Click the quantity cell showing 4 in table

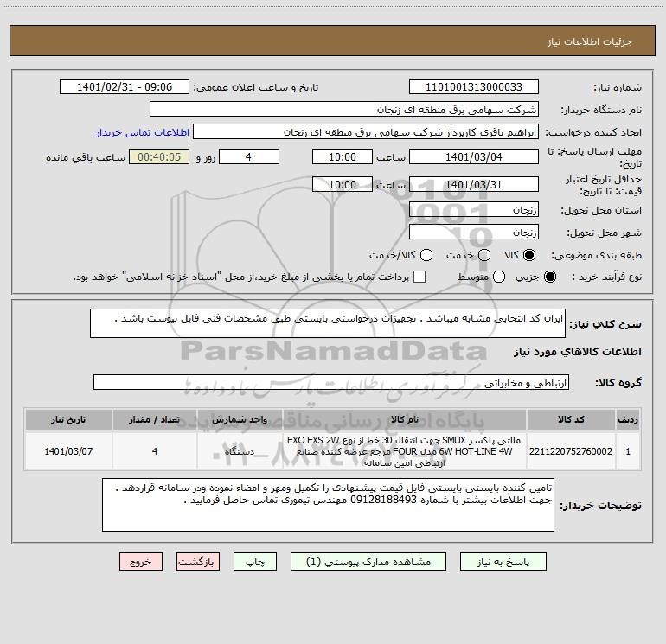(x=155, y=451)
